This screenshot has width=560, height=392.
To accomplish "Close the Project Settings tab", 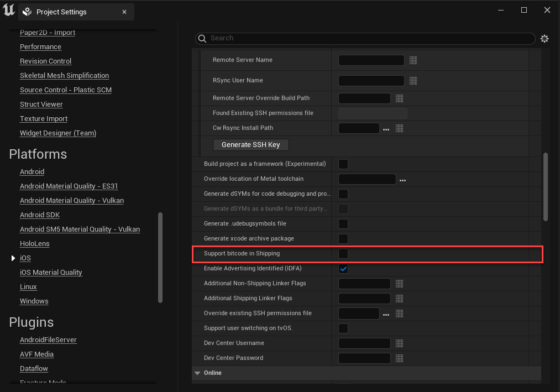I will 124,12.
